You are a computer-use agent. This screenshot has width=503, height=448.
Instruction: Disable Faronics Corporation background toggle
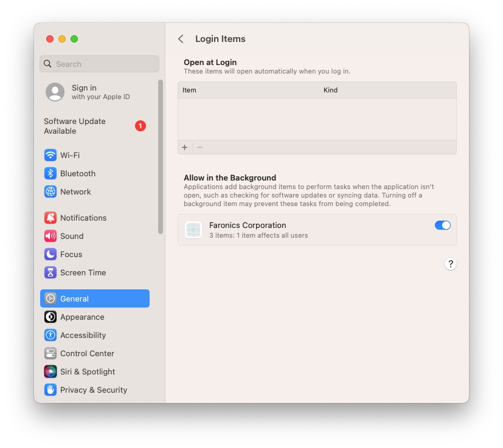pyautogui.click(x=442, y=226)
